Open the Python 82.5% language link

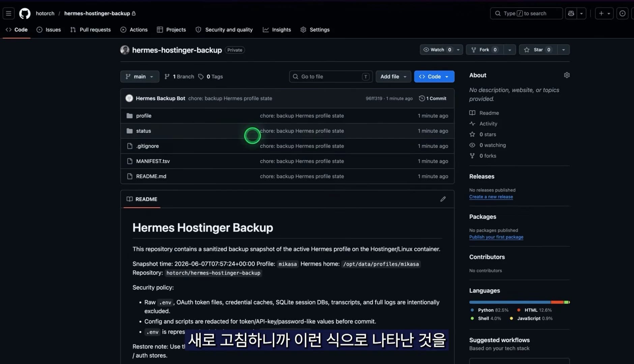[x=489, y=310]
